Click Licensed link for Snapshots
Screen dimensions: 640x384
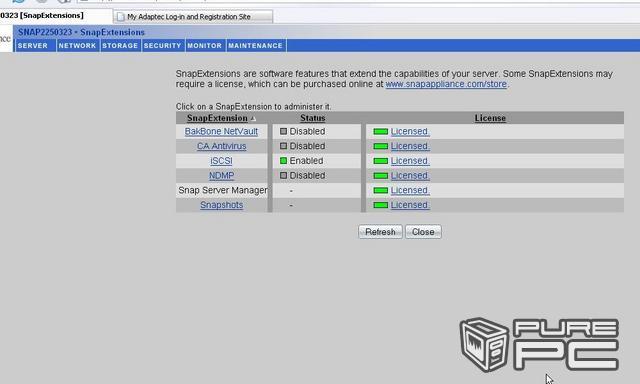[410, 205]
